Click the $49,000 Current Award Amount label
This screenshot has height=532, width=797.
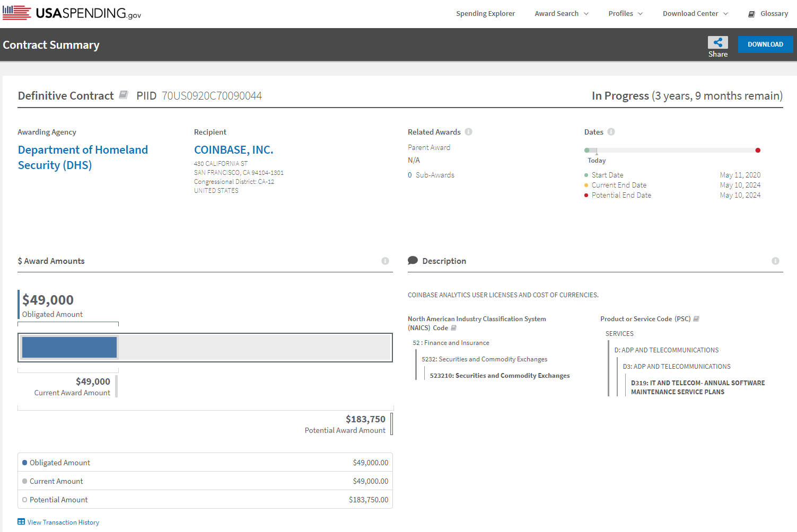click(72, 387)
